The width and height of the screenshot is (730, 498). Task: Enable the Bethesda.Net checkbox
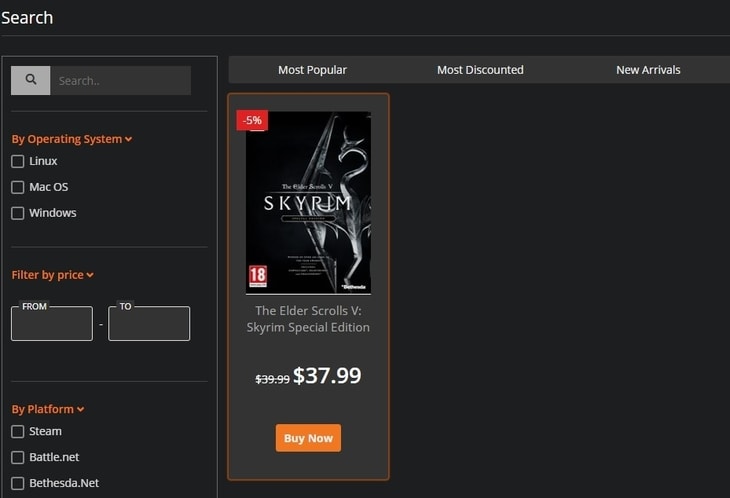pyautogui.click(x=18, y=484)
